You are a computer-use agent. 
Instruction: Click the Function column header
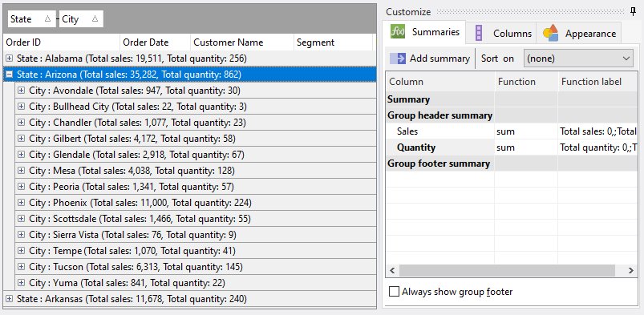coord(526,82)
